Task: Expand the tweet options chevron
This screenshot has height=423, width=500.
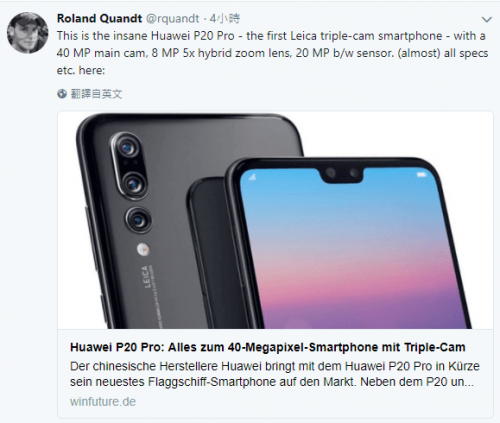Action: pos(487,19)
